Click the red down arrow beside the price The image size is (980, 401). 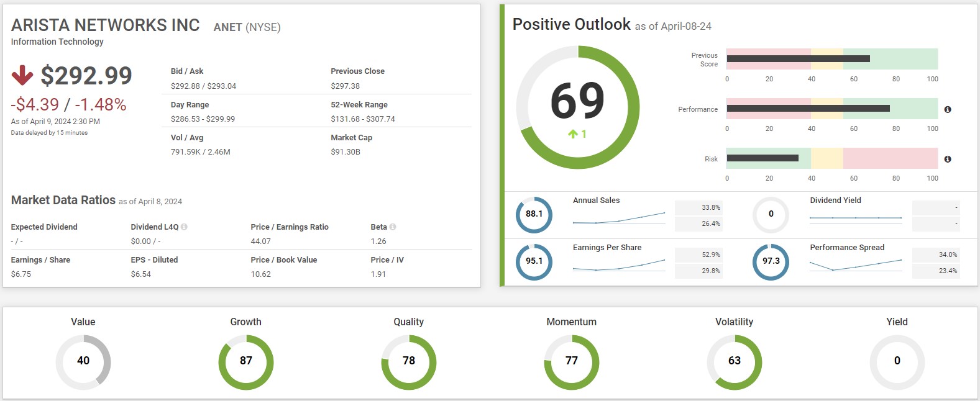[x=22, y=75]
